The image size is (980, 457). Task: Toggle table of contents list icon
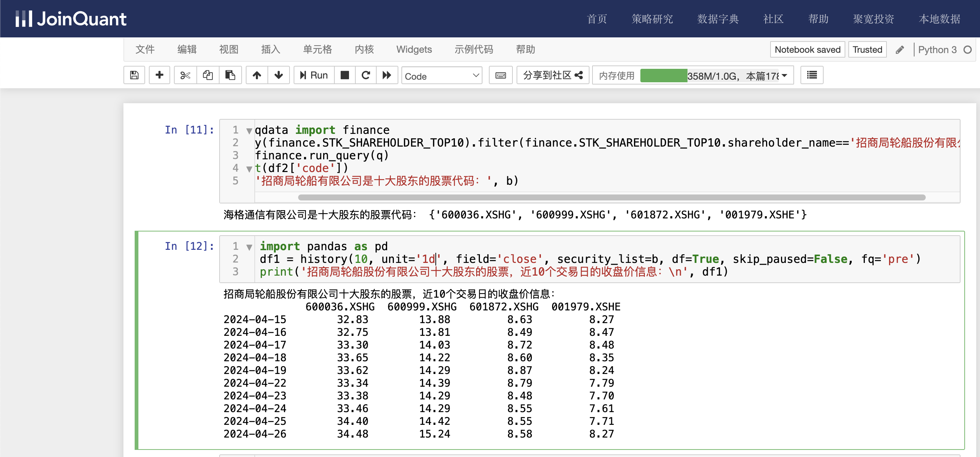pyautogui.click(x=811, y=75)
